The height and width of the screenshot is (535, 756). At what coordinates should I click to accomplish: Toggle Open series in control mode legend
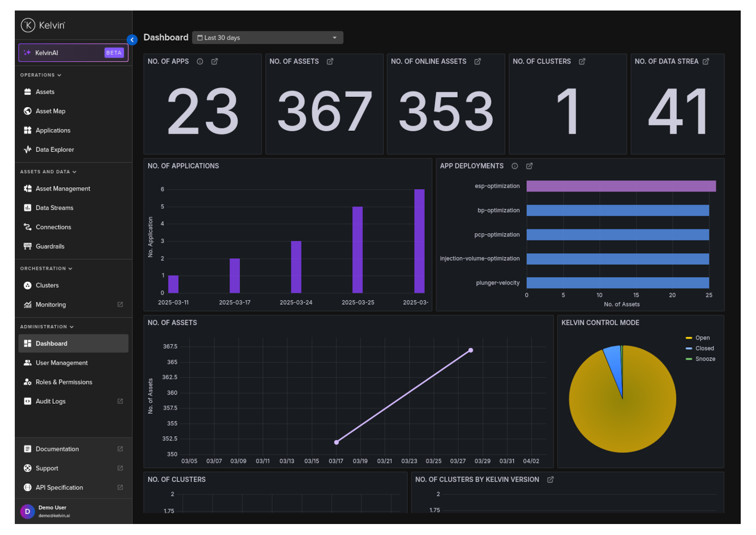tap(702, 338)
